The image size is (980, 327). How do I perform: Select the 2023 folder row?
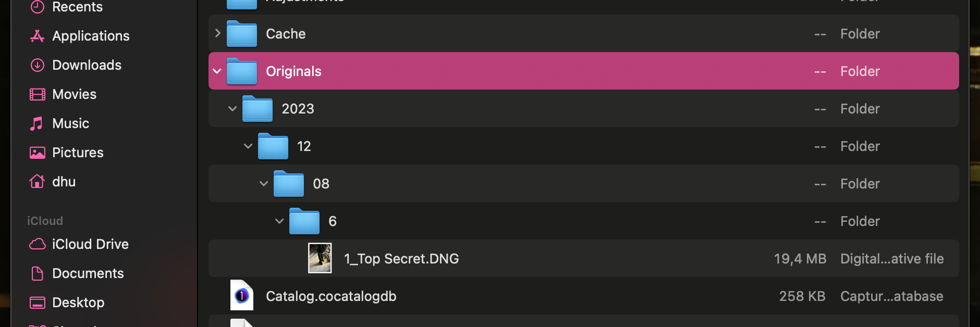[x=521, y=109]
